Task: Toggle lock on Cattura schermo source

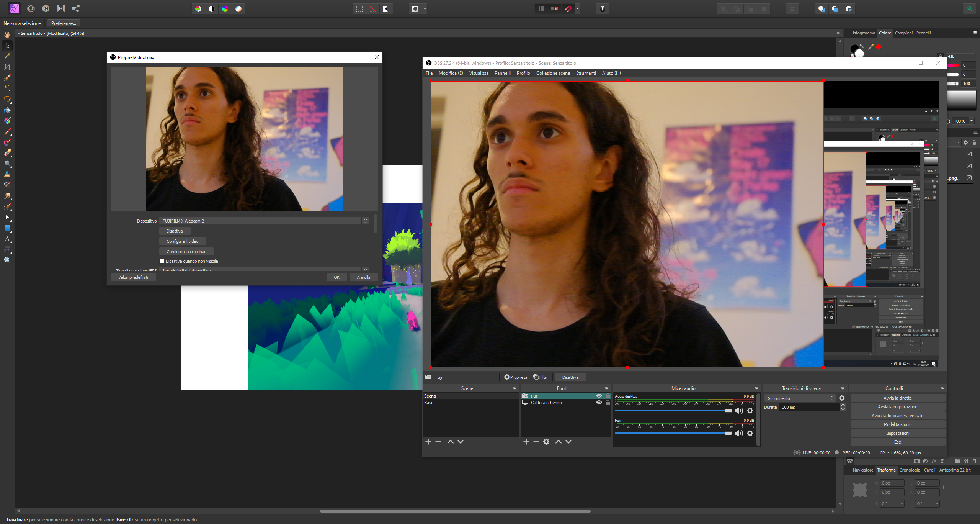Action: [608, 403]
